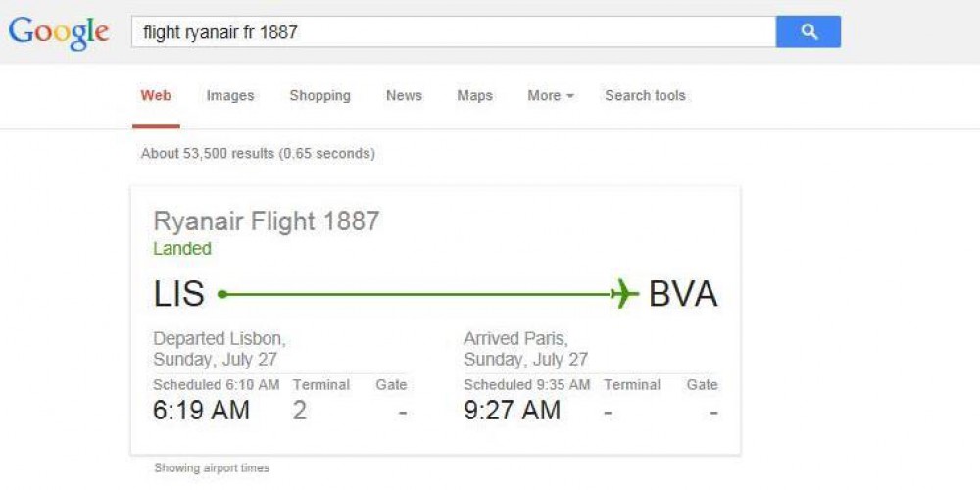Click the Showing airport times note

click(212, 467)
